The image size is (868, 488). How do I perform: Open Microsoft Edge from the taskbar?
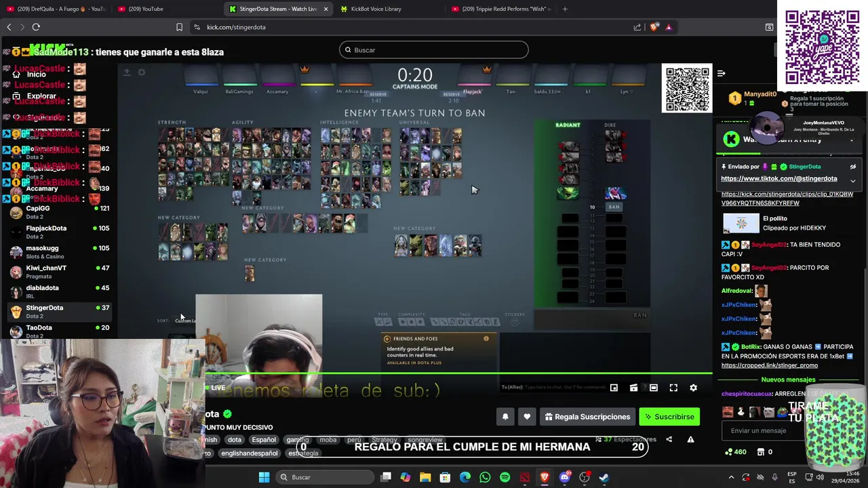click(x=465, y=477)
